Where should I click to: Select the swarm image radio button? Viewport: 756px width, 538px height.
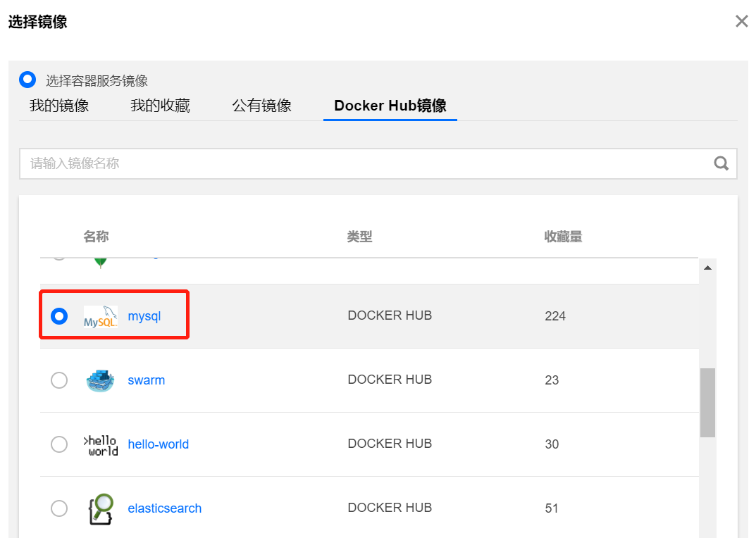(59, 380)
